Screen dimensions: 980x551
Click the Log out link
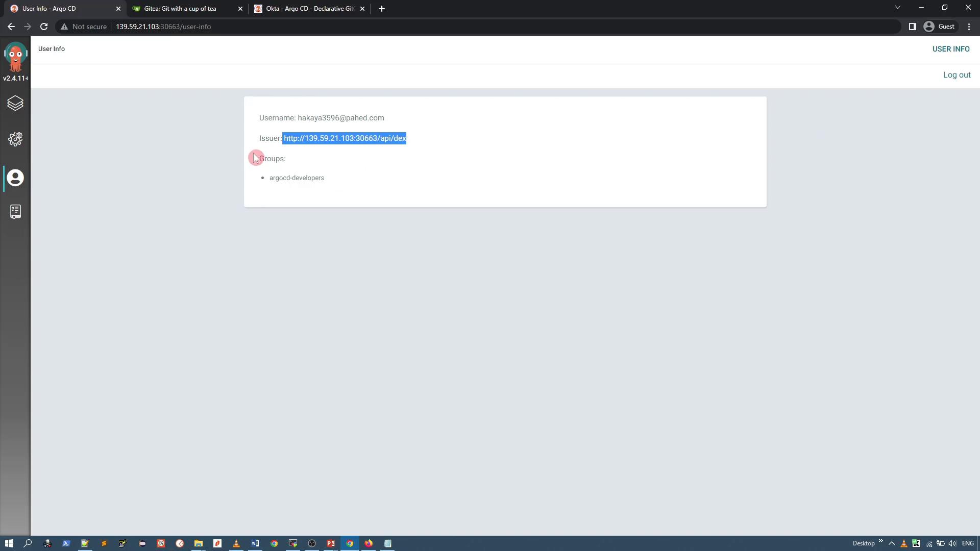(x=957, y=75)
